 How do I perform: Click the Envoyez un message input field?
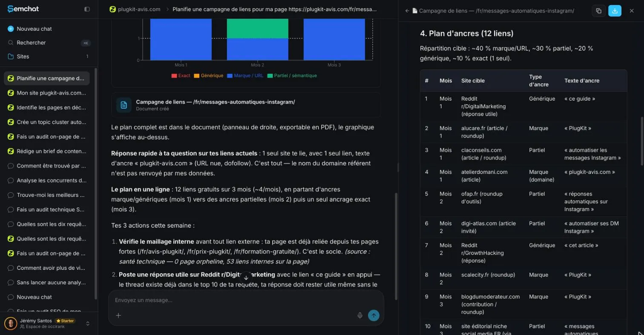point(234,300)
